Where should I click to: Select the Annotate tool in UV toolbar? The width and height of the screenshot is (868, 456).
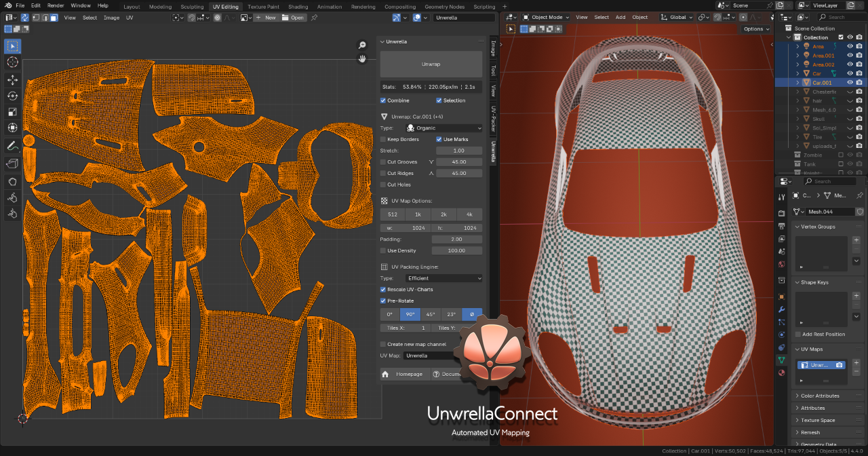[x=12, y=146]
